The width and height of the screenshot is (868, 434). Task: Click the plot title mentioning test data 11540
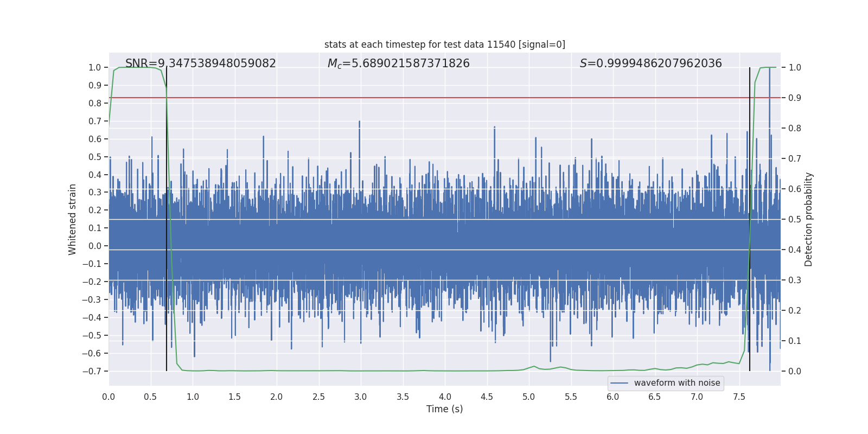click(x=444, y=44)
